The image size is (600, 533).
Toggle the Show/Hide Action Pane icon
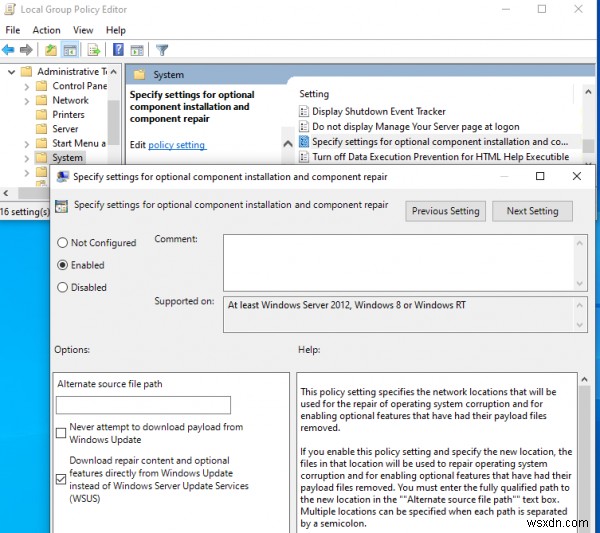tap(137, 50)
